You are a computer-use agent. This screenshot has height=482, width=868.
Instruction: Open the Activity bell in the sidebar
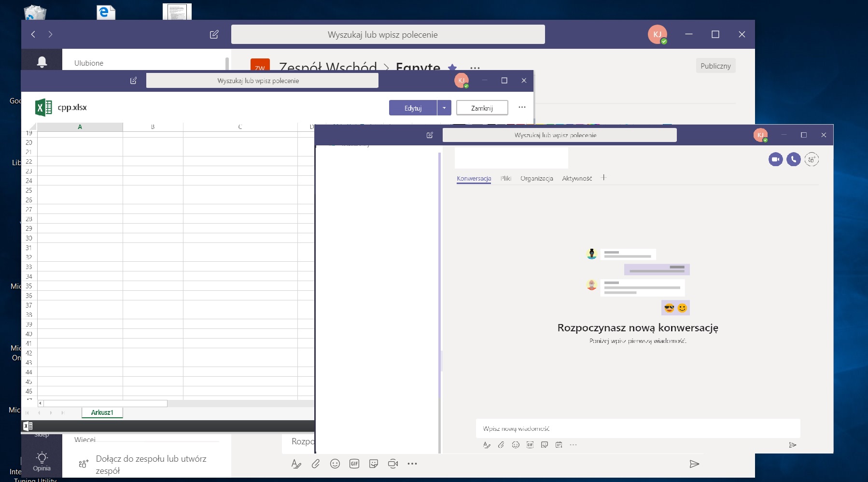(42, 62)
